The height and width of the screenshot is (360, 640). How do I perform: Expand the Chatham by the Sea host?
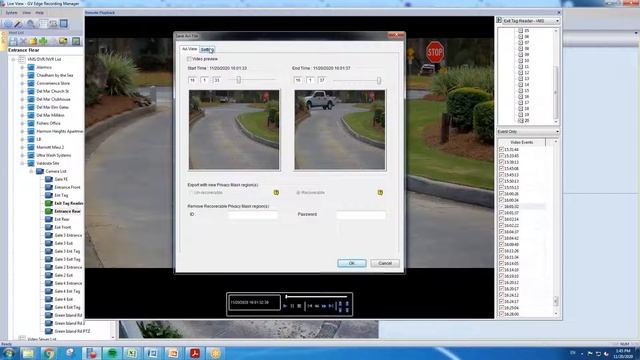(22, 76)
